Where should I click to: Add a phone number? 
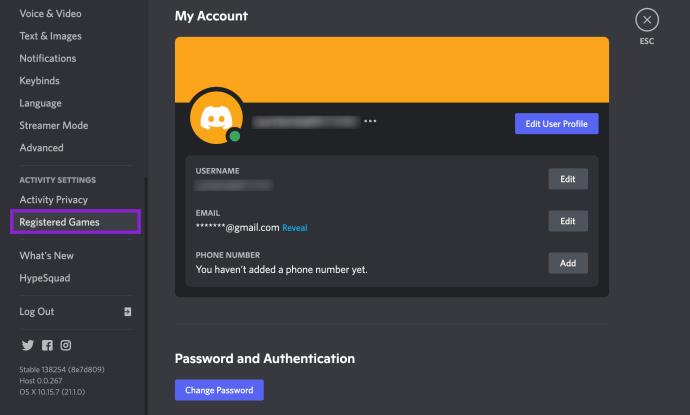[568, 263]
